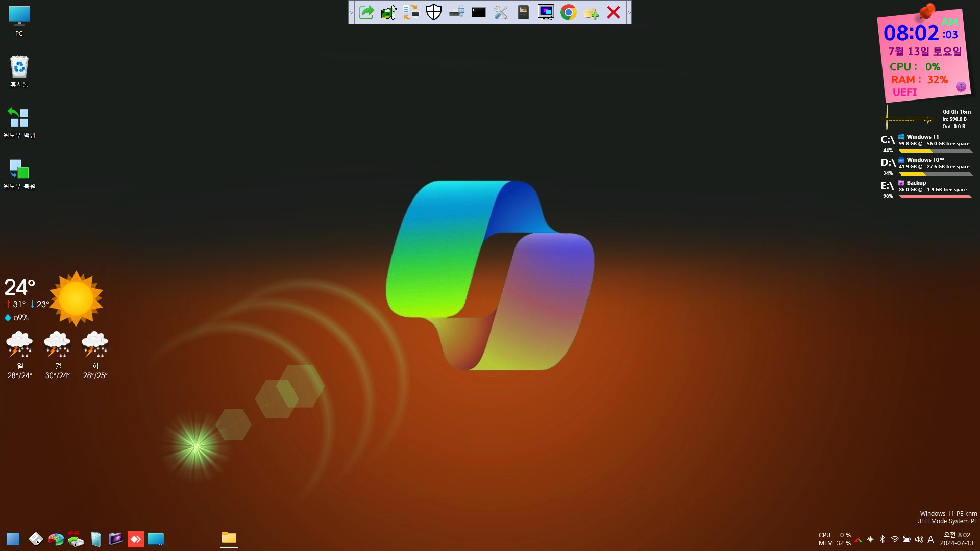
Task: Open the PC desktop icon
Action: point(19,21)
